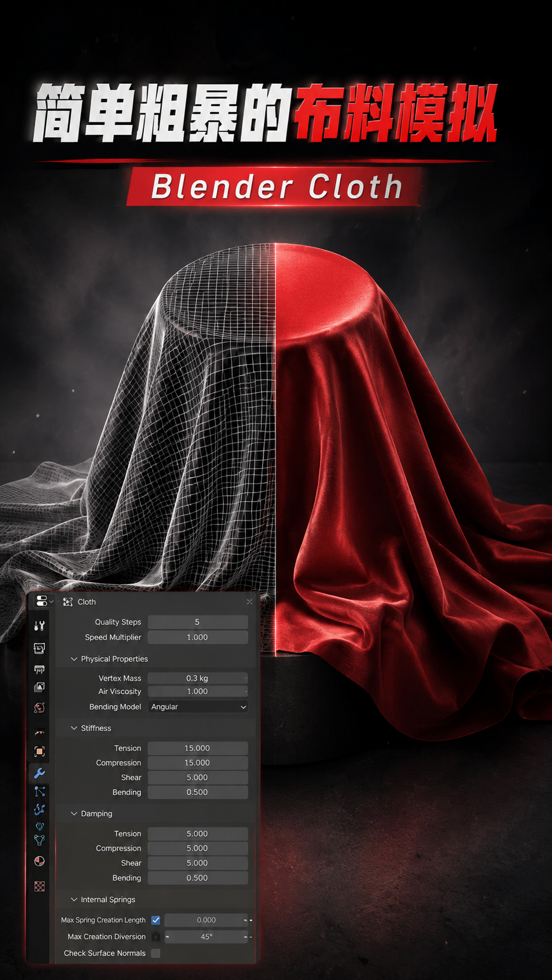
Task: Open the View Layer properties tab
Action: pos(39,687)
